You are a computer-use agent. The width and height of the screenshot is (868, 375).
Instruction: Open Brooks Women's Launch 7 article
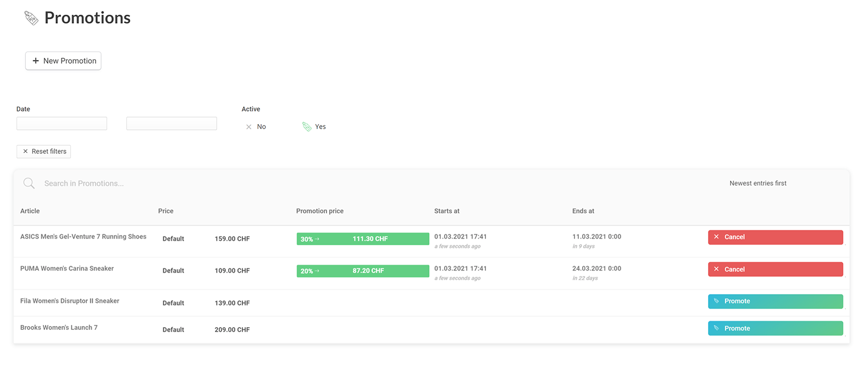click(59, 328)
